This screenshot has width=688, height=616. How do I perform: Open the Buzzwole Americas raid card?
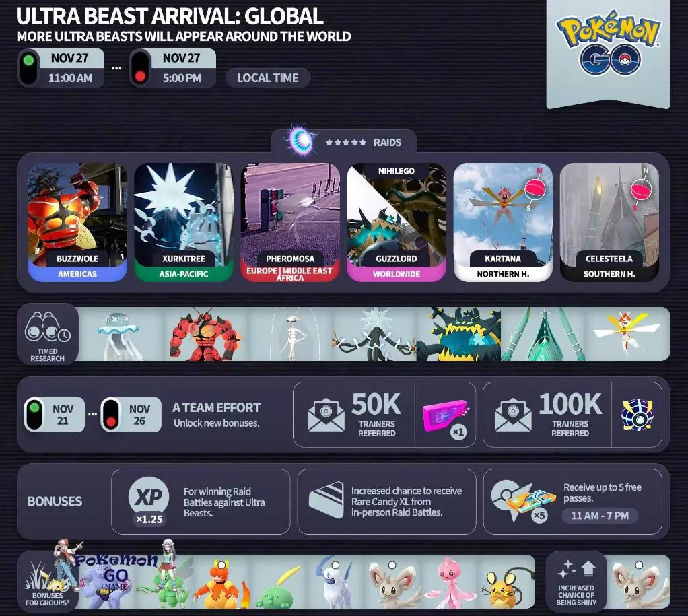[77, 222]
